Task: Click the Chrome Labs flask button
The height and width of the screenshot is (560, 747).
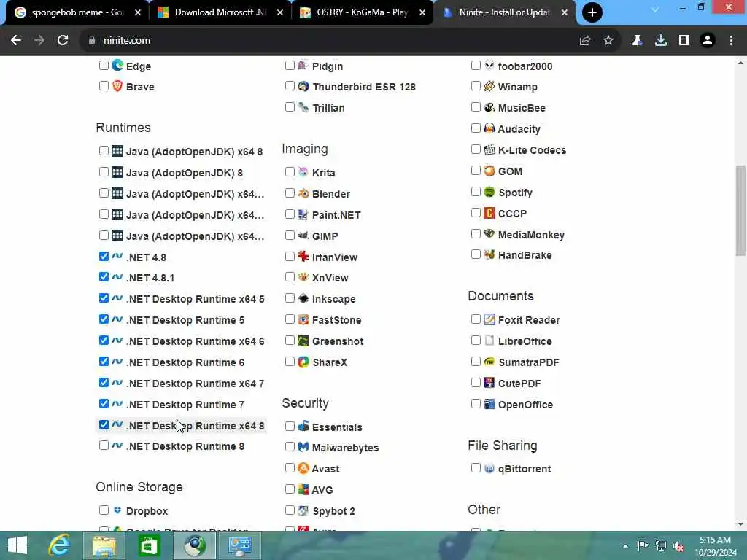Action: [638, 41]
